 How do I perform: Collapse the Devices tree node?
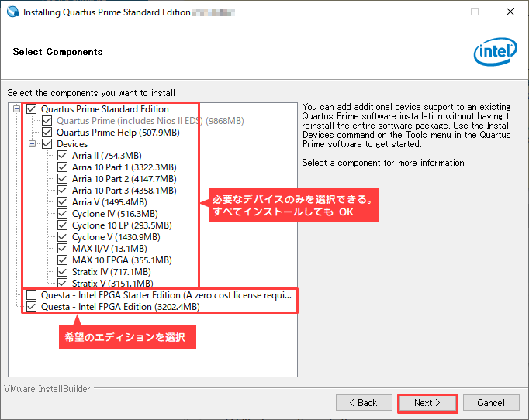(x=32, y=144)
